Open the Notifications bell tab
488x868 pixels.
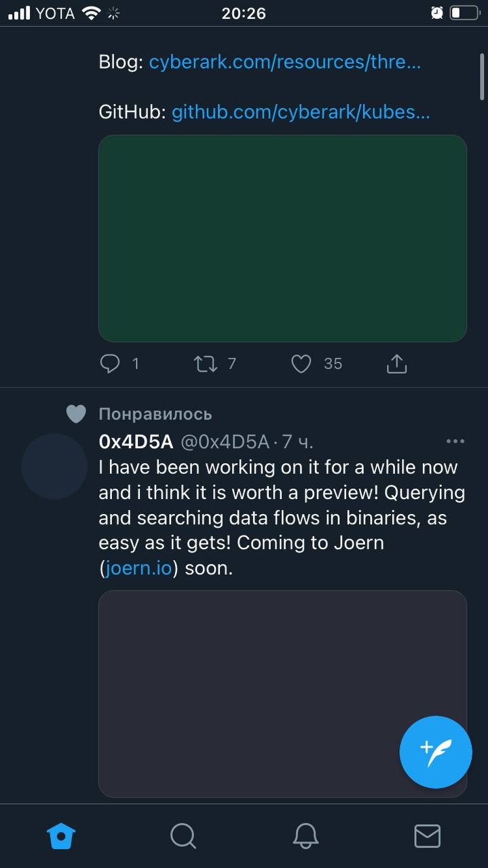pos(305,835)
